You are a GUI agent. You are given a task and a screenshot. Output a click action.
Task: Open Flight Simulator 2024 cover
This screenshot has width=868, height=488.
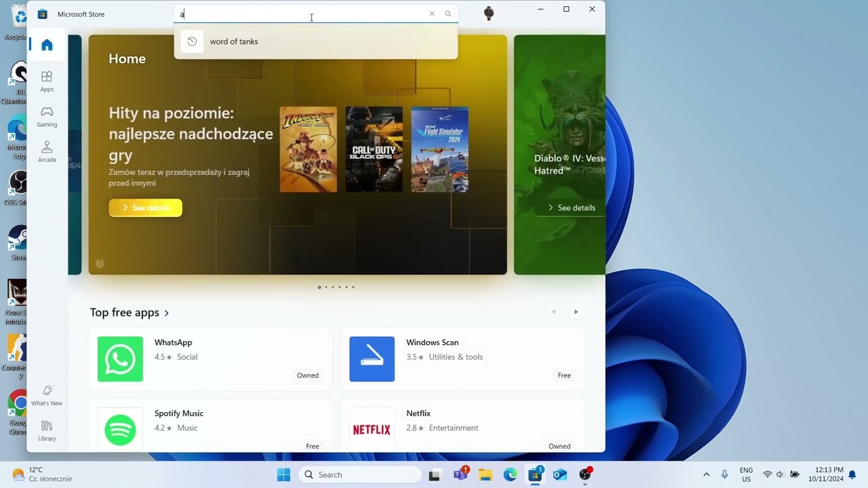click(x=439, y=149)
